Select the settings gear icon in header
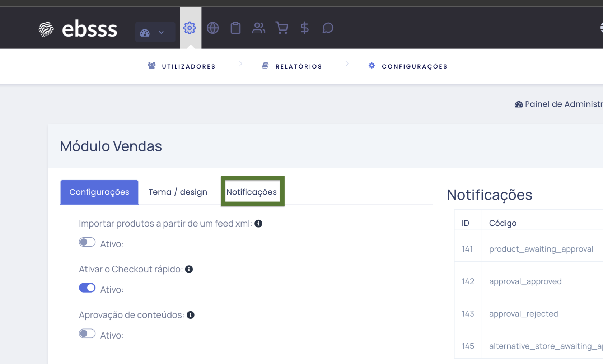This screenshot has width=603, height=364. (x=190, y=28)
